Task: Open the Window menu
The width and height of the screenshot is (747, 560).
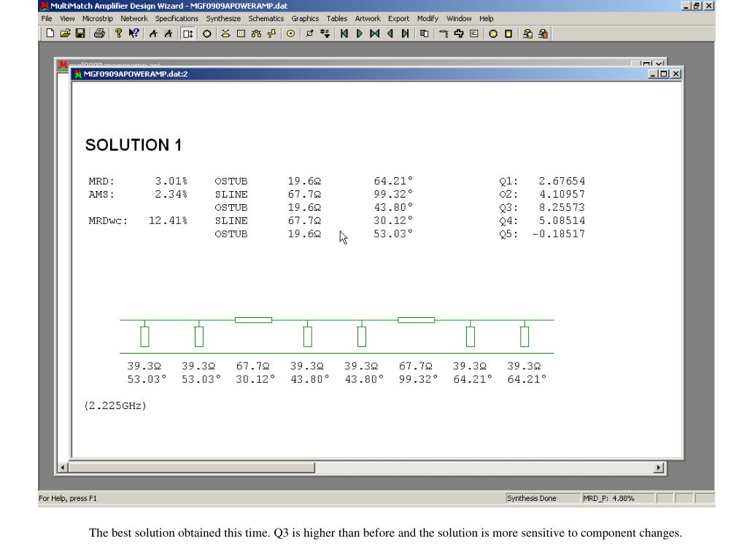Action: point(459,18)
